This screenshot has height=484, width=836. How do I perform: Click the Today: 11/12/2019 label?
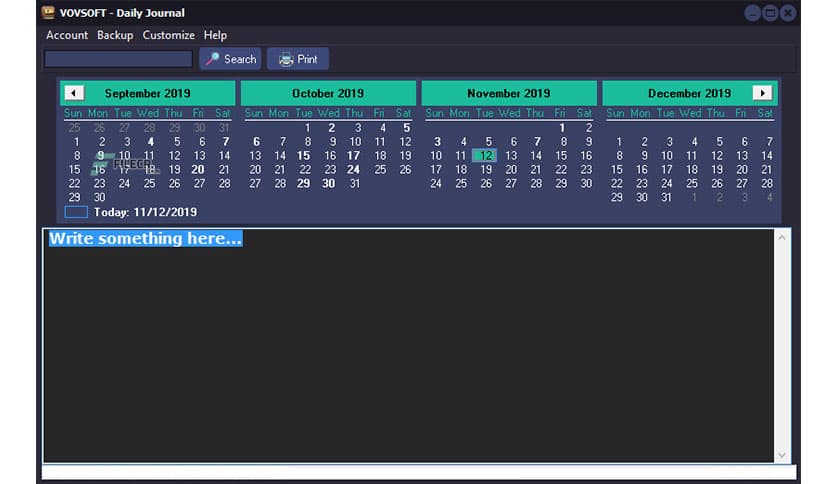pos(146,212)
